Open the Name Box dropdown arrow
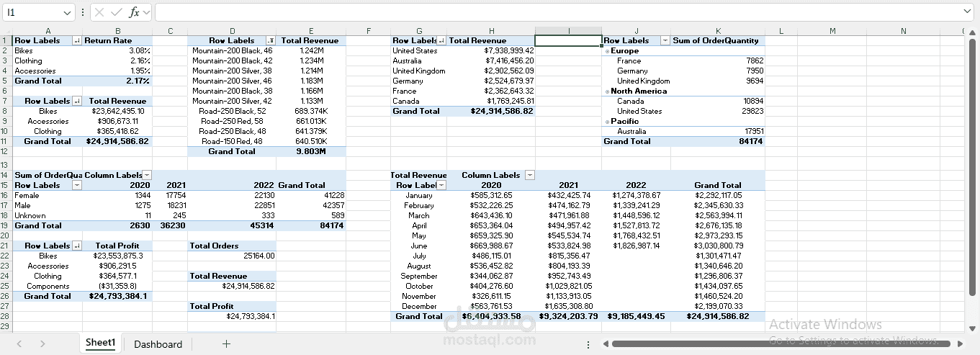This screenshot has height=355, width=980. click(67, 12)
